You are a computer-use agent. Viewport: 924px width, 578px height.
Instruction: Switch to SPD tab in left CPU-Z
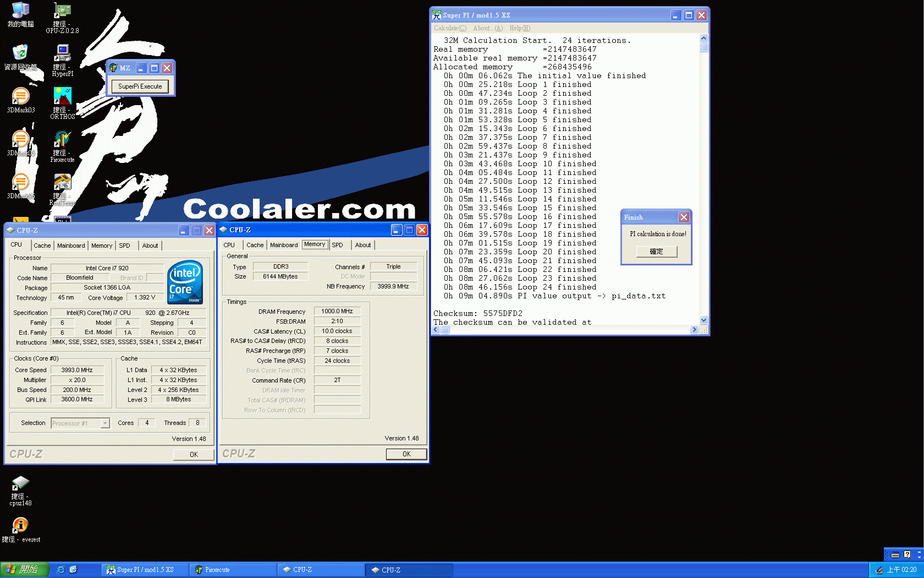coord(124,246)
